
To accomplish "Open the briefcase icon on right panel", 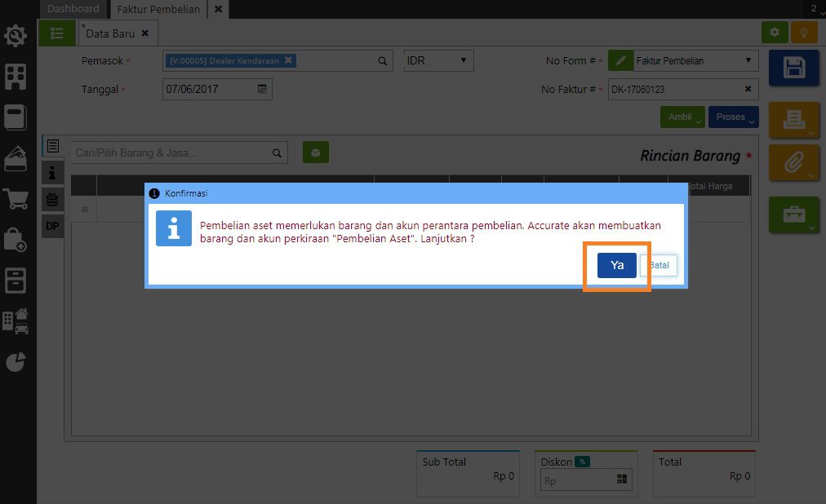I will click(793, 214).
